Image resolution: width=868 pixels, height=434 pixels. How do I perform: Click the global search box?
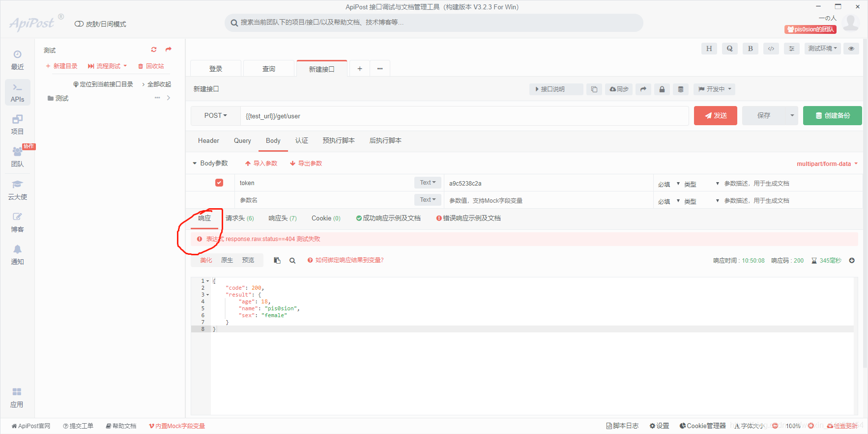[x=434, y=23]
